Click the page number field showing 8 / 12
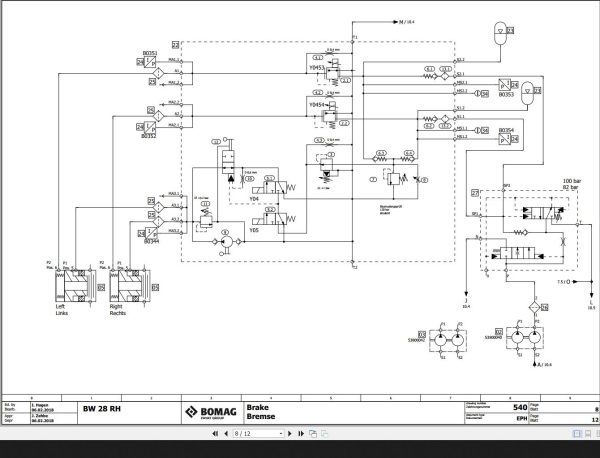The image size is (600, 458). pyautogui.click(x=256, y=434)
